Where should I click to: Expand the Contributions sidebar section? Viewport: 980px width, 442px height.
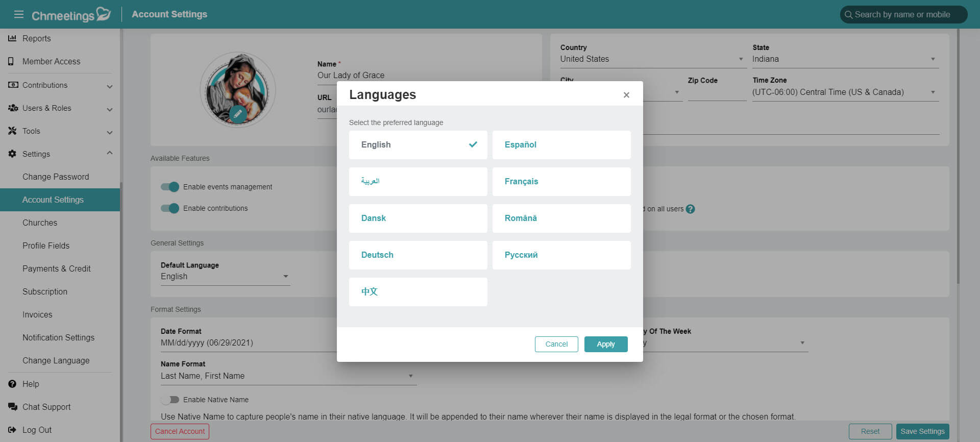[110, 86]
